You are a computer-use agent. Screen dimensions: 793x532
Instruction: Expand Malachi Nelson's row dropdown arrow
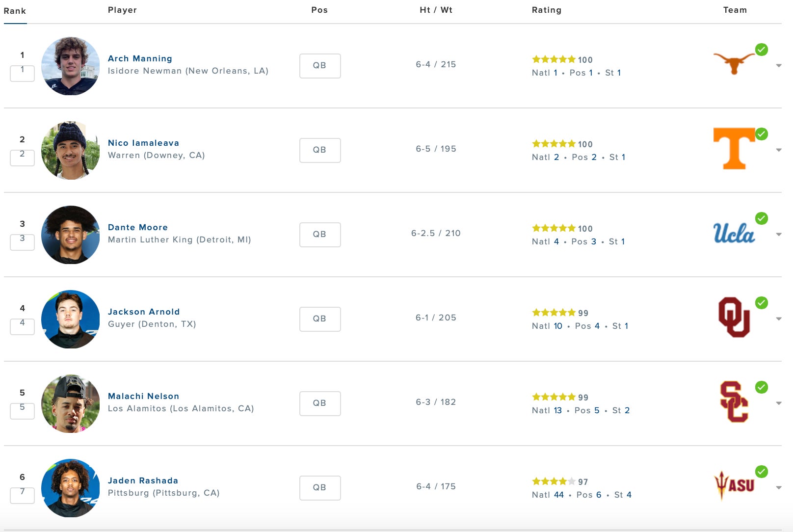[779, 403]
